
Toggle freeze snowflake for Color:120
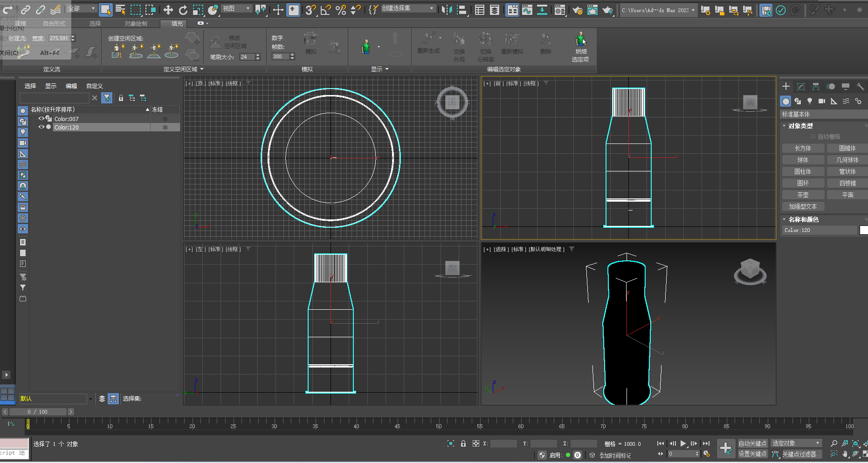[x=165, y=127]
